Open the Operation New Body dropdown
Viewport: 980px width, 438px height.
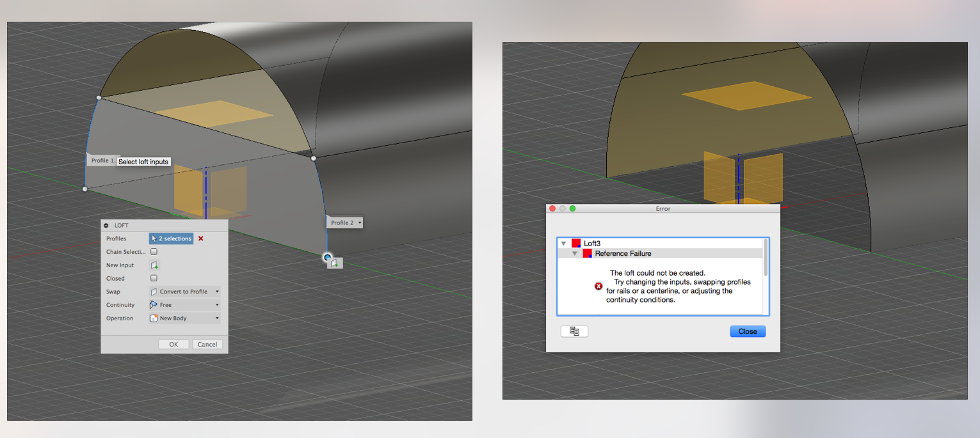185,318
